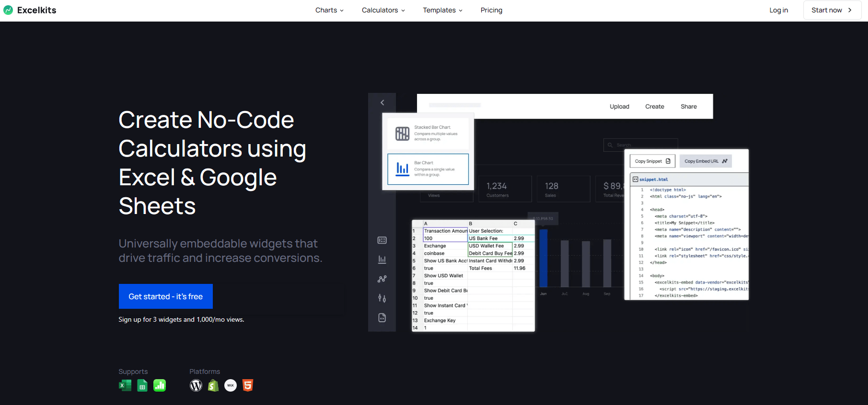868x405 pixels.
Task: Click the US Bank Fee cell
Action: (x=490, y=238)
